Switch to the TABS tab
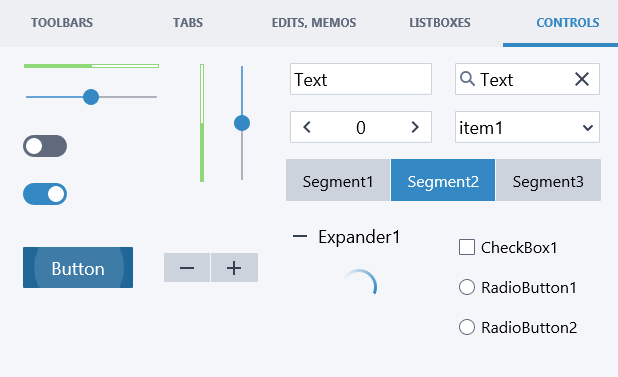Screen dimensions: 618x377 click(188, 23)
